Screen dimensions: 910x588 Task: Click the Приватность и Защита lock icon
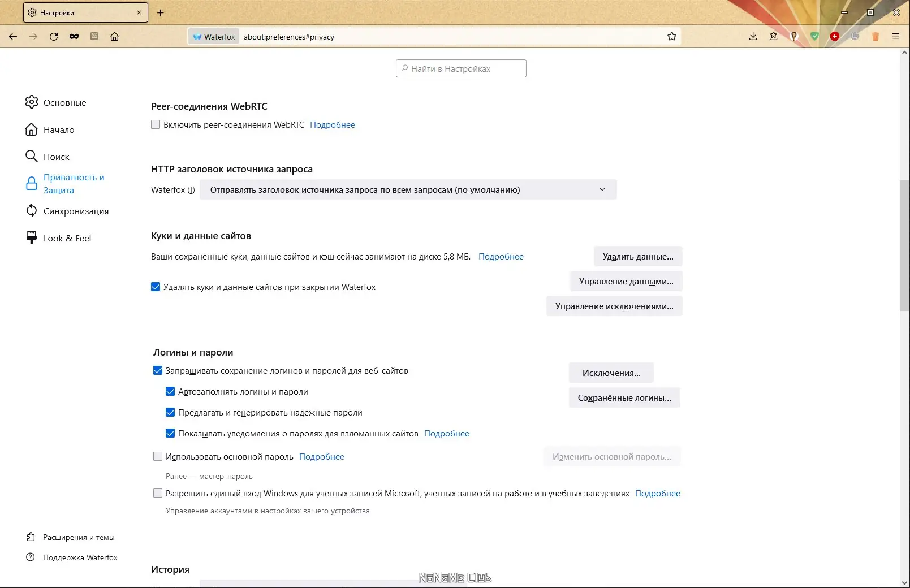(x=32, y=184)
